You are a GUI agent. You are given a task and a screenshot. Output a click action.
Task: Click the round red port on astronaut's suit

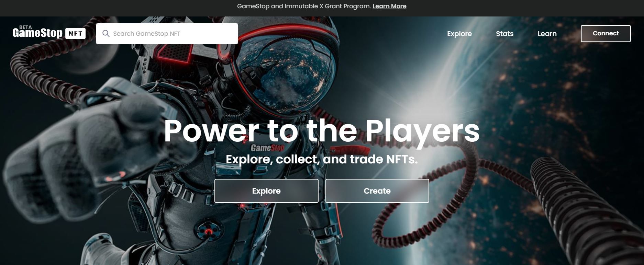coord(208,230)
